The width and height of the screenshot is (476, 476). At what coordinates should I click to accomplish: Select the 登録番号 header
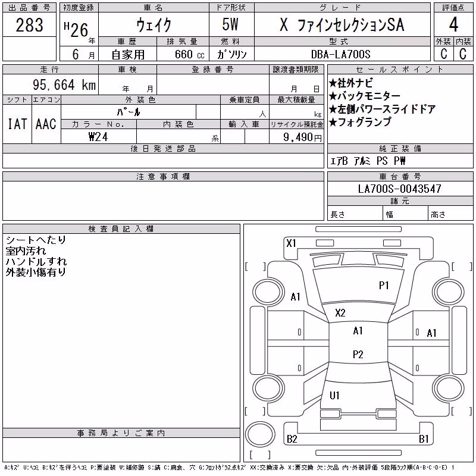click(x=213, y=70)
